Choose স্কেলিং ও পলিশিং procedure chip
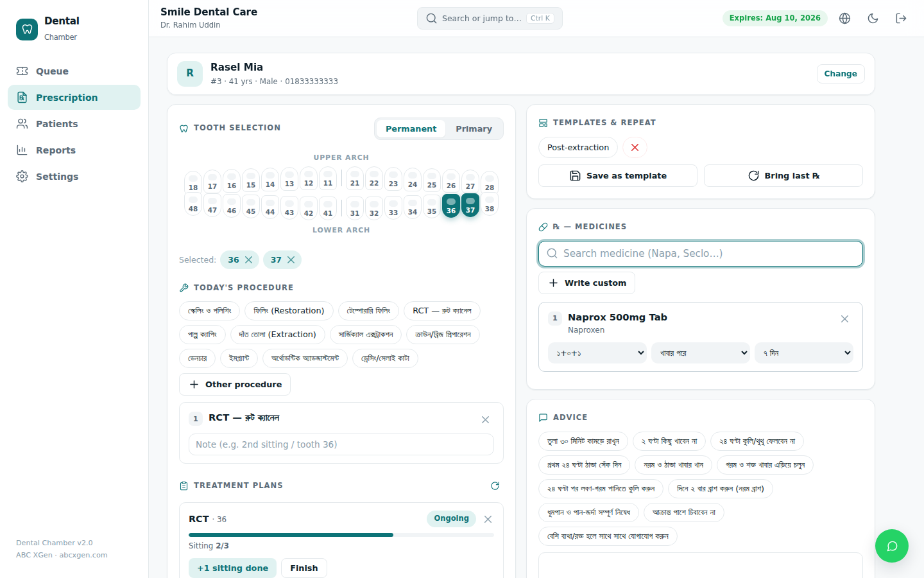Viewport: 924px width, 578px height. (x=209, y=311)
